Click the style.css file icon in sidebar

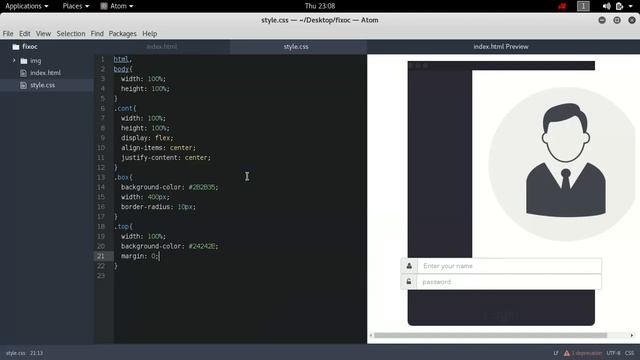(23, 85)
